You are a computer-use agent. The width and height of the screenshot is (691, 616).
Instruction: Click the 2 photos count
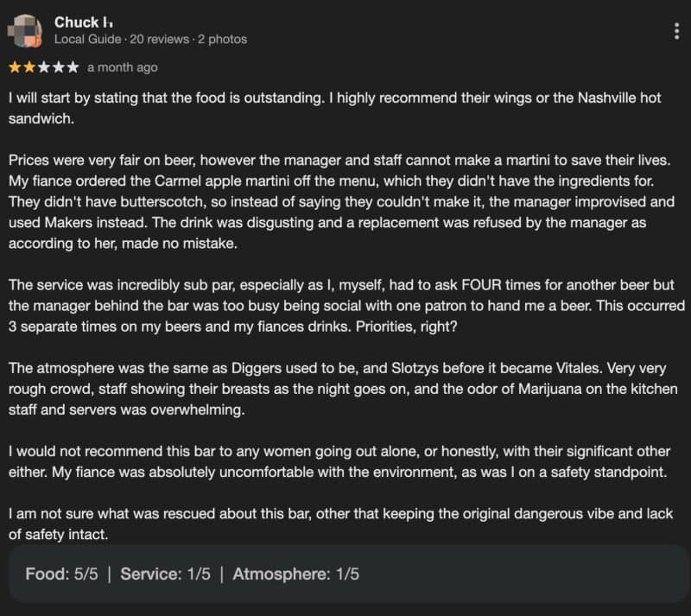click(221, 39)
